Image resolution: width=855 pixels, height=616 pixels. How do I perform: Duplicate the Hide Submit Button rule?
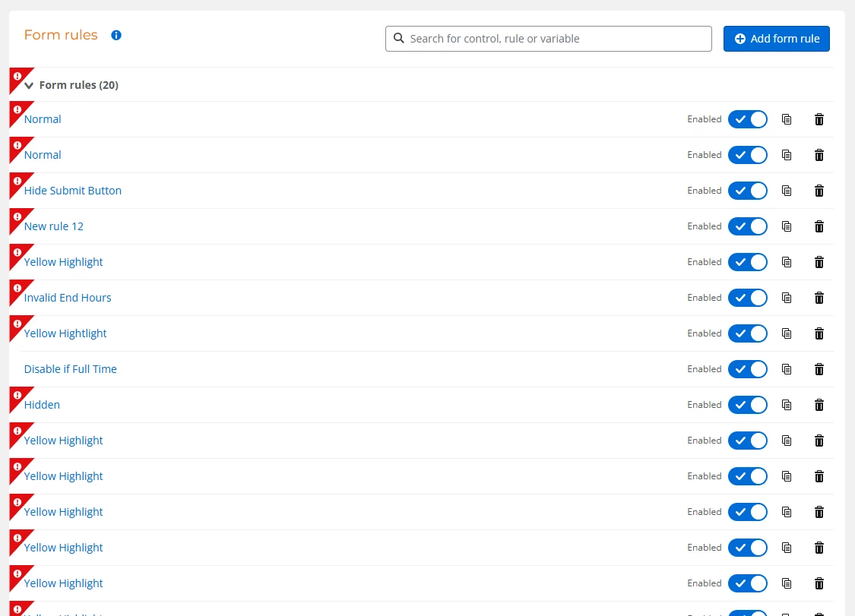[x=787, y=191]
